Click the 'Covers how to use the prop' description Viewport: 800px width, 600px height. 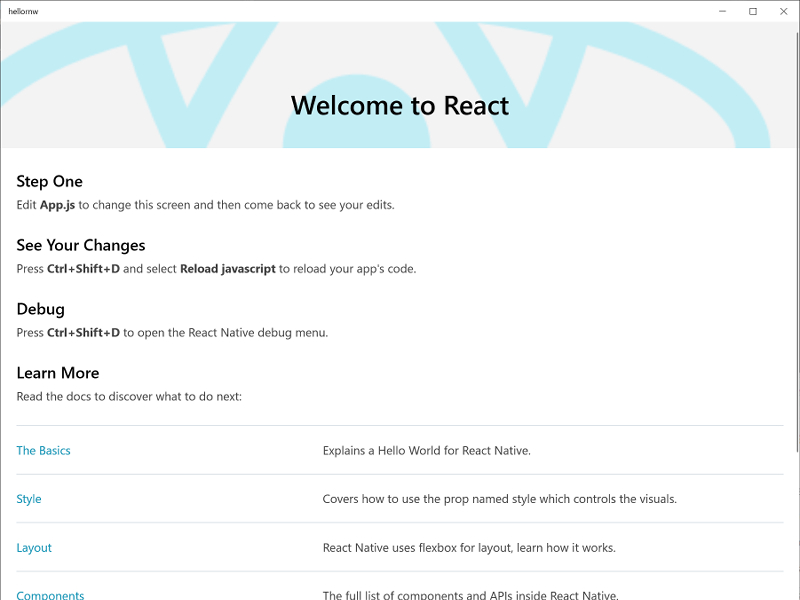[499, 499]
